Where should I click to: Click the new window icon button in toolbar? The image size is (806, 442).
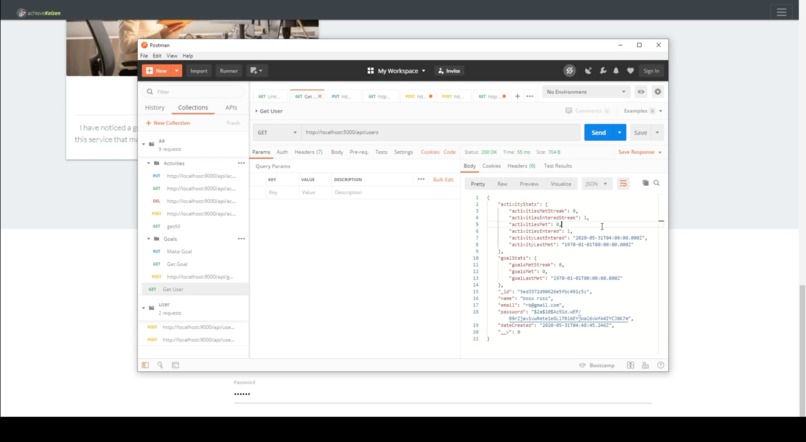point(256,71)
